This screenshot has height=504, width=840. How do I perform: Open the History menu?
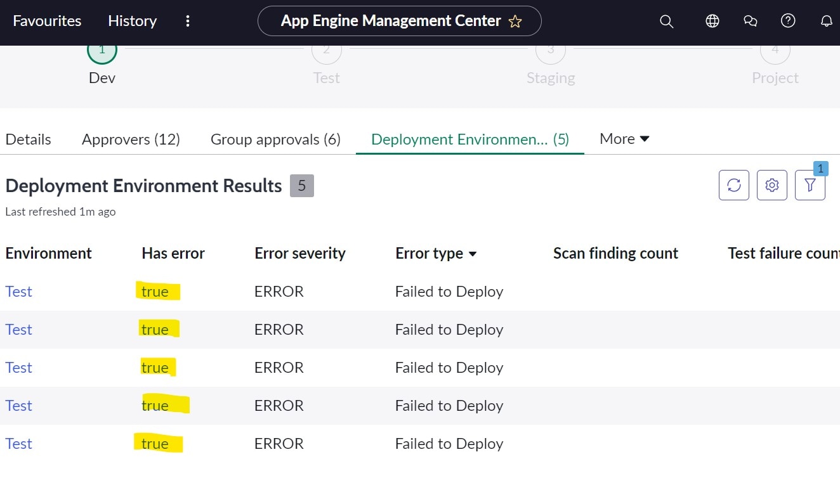132,21
